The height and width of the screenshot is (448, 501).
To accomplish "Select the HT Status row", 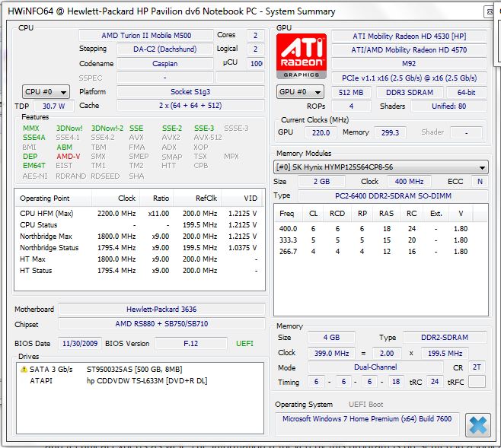I will click(x=139, y=271).
